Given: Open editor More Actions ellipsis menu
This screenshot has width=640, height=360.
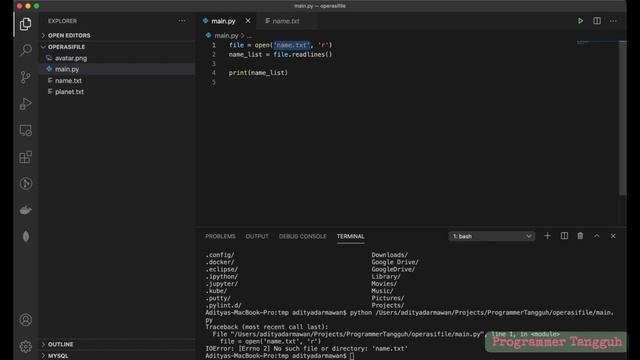Looking at the screenshot, I should [x=613, y=21].
